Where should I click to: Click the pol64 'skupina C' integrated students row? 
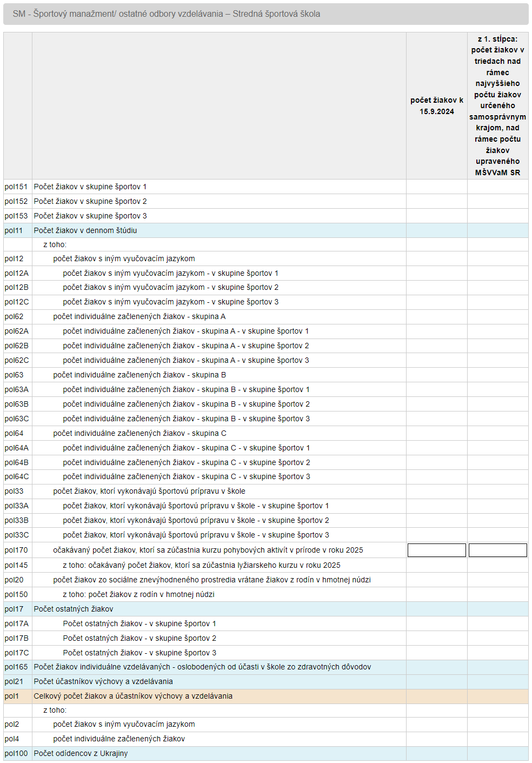(266, 433)
